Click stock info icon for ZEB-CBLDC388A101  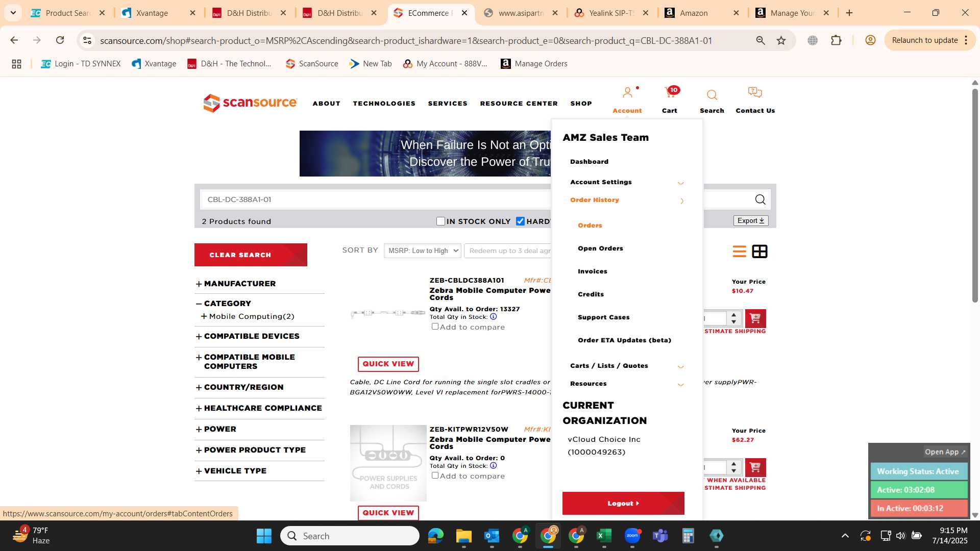point(493,316)
